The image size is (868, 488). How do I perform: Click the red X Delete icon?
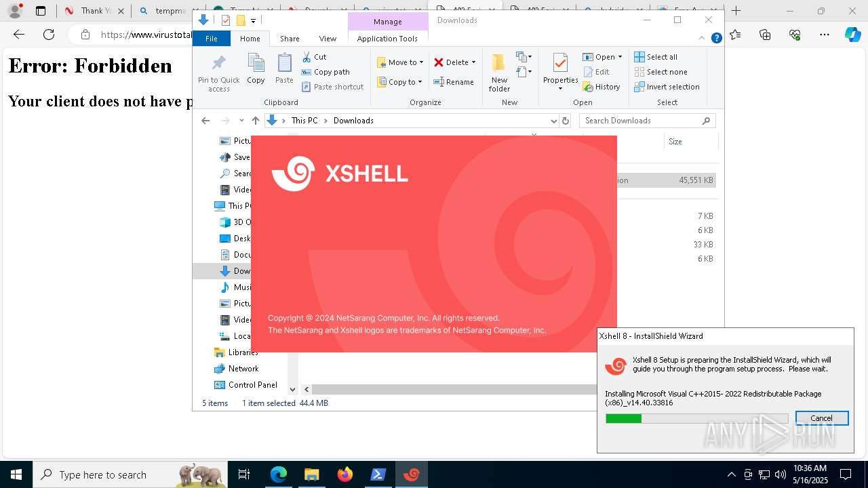tap(439, 62)
